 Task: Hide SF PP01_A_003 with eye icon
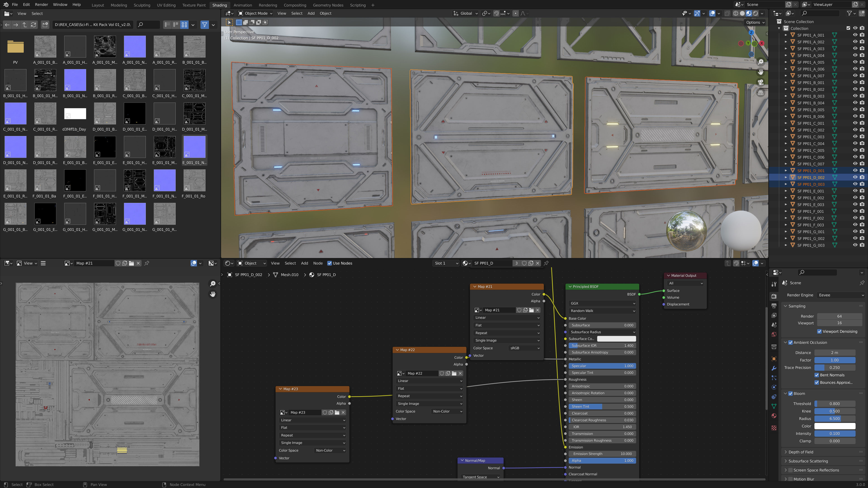[855, 49]
